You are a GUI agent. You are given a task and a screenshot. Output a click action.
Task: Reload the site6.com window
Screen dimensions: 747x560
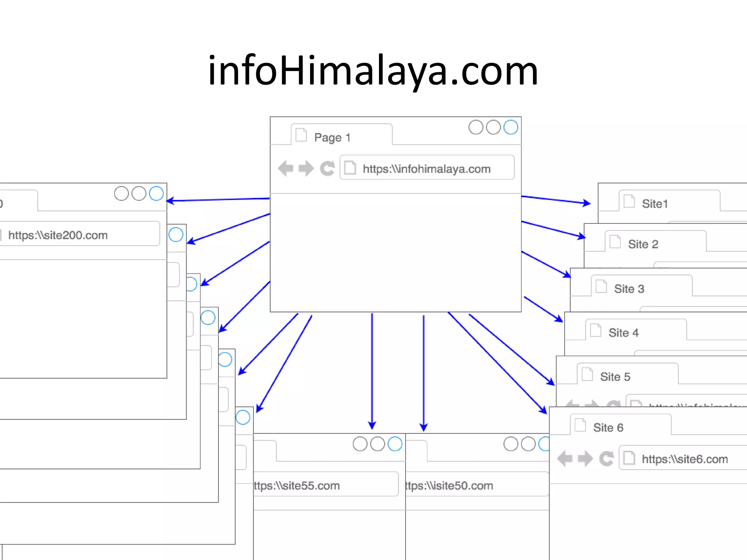point(607,459)
